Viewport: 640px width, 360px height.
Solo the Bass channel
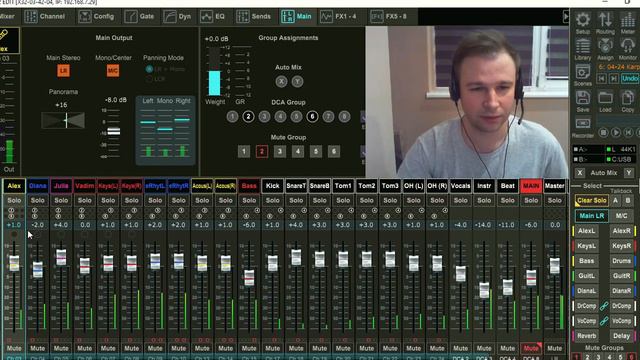click(249, 200)
